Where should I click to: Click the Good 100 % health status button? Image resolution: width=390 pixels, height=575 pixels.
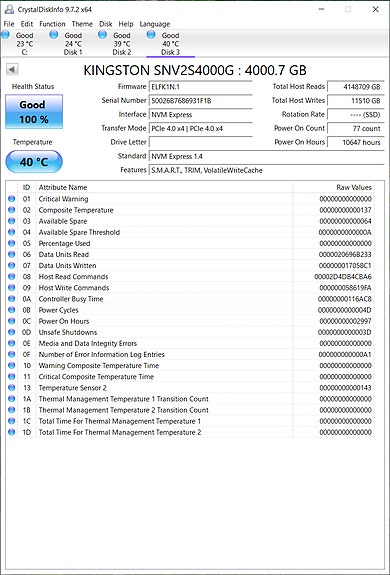click(x=34, y=111)
